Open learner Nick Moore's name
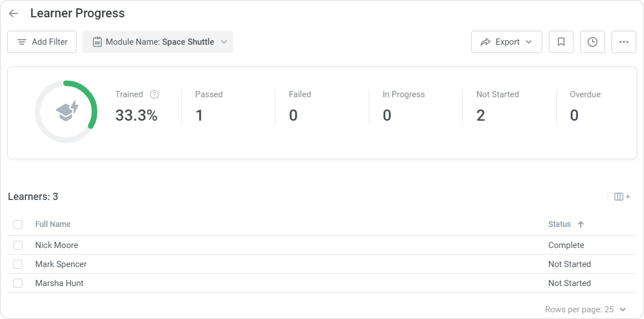Image resolution: width=644 pixels, height=319 pixels. point(57,245)
